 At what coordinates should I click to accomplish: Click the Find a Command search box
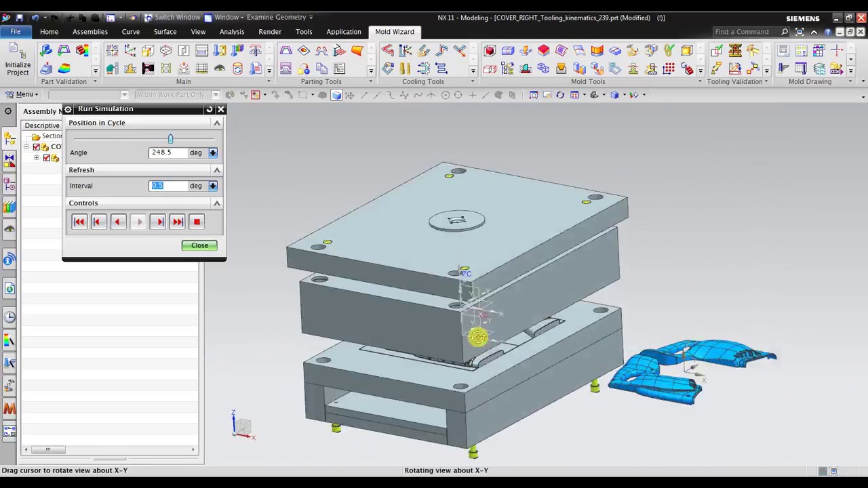[746, 32]
